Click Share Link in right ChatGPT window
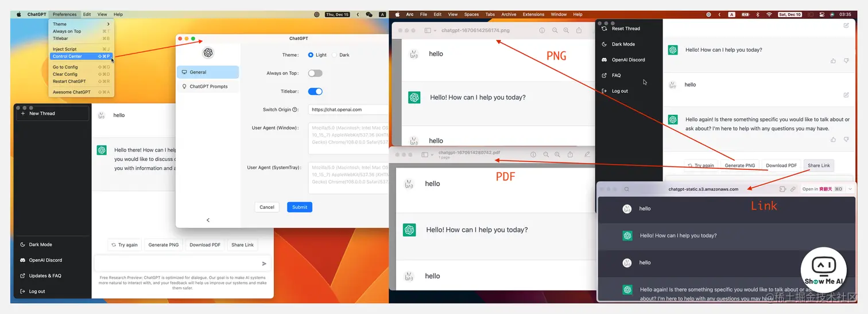 tap(819, 165)
